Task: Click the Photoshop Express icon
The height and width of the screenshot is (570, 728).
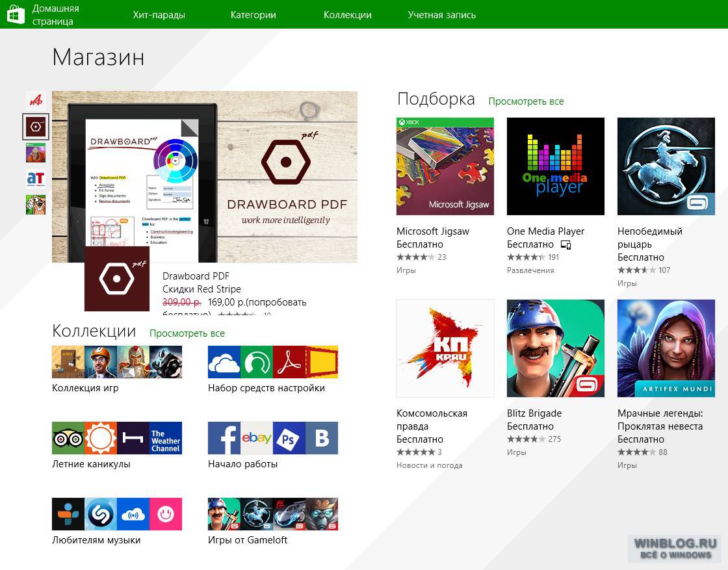Action: [x=289, y=438]
